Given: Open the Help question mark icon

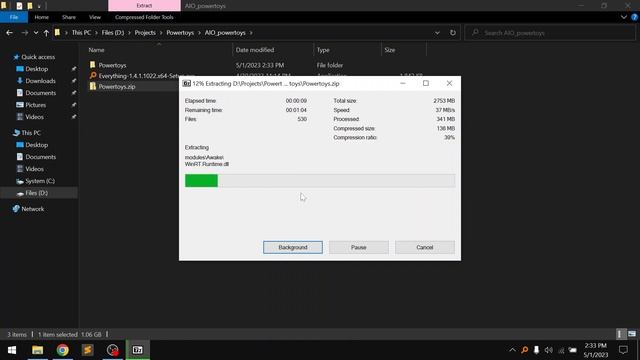Looking at the screenshot, I should coord(635,17).
